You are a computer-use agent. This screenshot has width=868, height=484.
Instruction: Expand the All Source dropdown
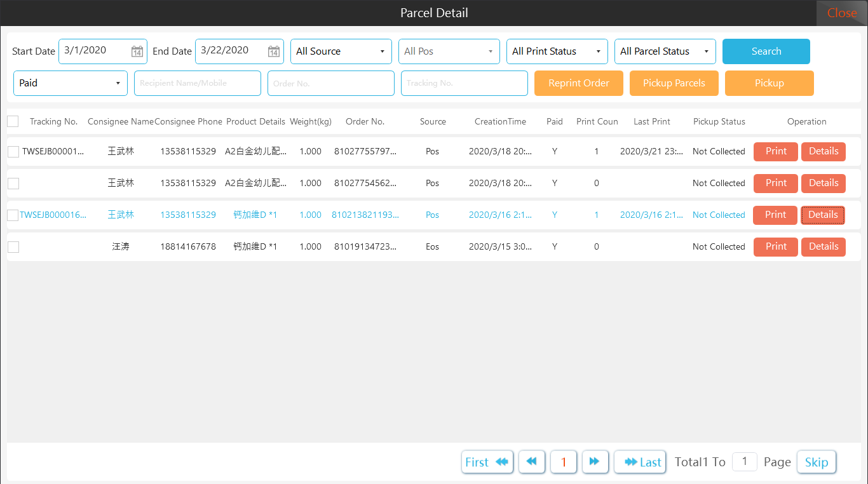(341, 51)
